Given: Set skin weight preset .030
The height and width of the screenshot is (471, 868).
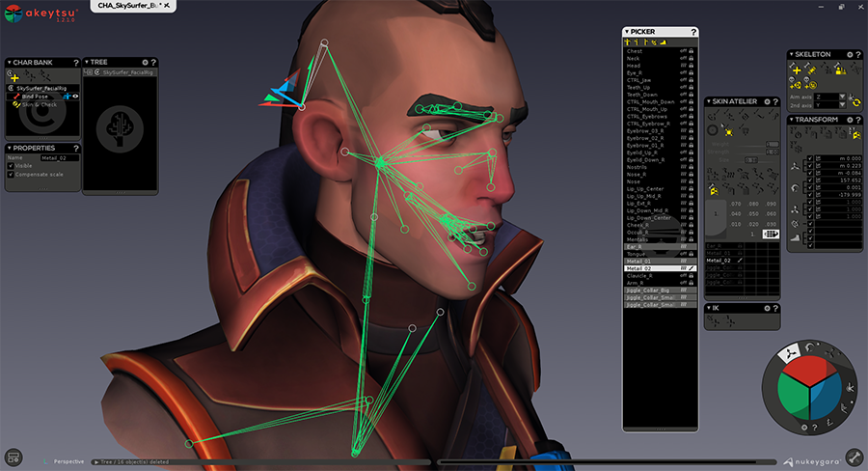Looking at the screenshot, I should (x=770, y=225).
